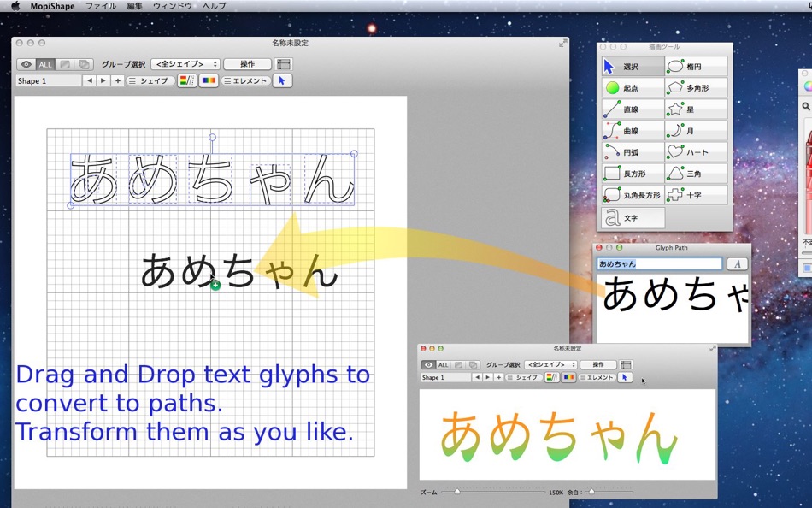Click Shape 1 name field in lower window

point(446,377)
